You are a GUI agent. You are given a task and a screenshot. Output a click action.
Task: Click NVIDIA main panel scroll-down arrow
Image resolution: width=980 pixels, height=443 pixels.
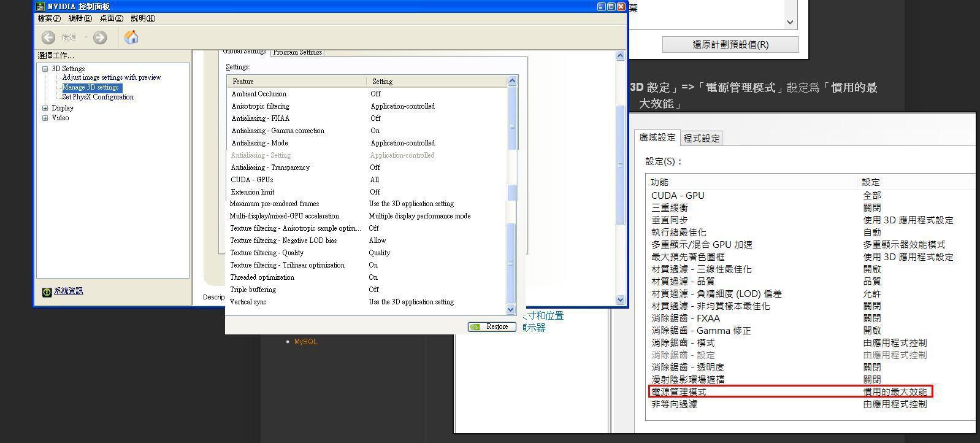(620, 300)
